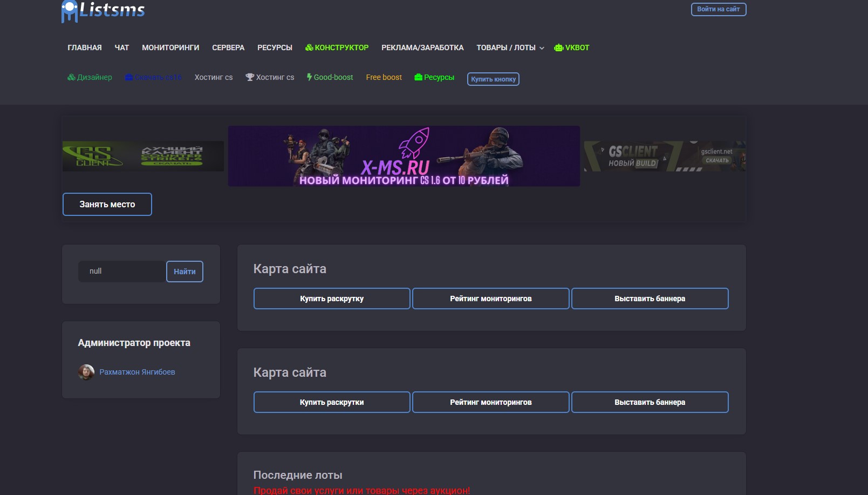
Task: Click the briefcase icon for Скачать cs16
Action: click(129, 77)
